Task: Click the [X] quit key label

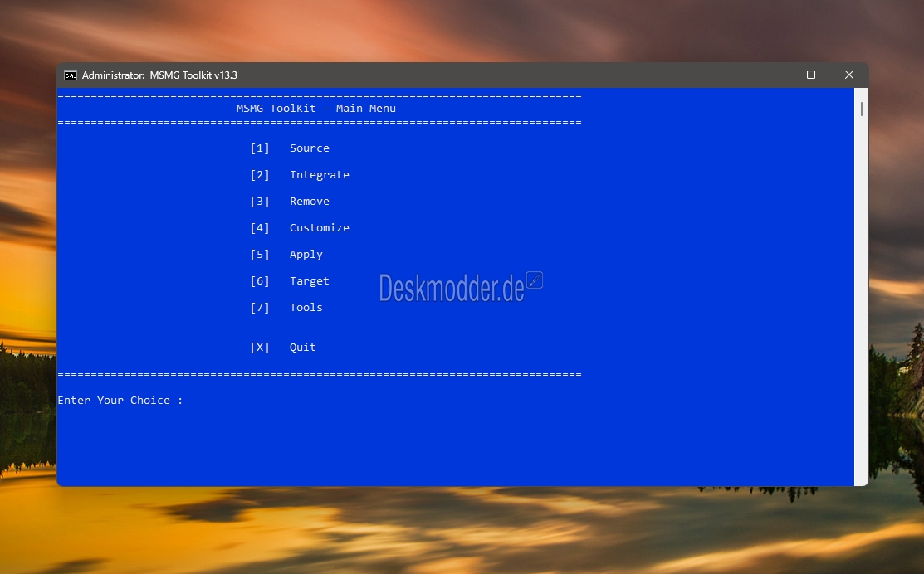Action: pos(260,348)
